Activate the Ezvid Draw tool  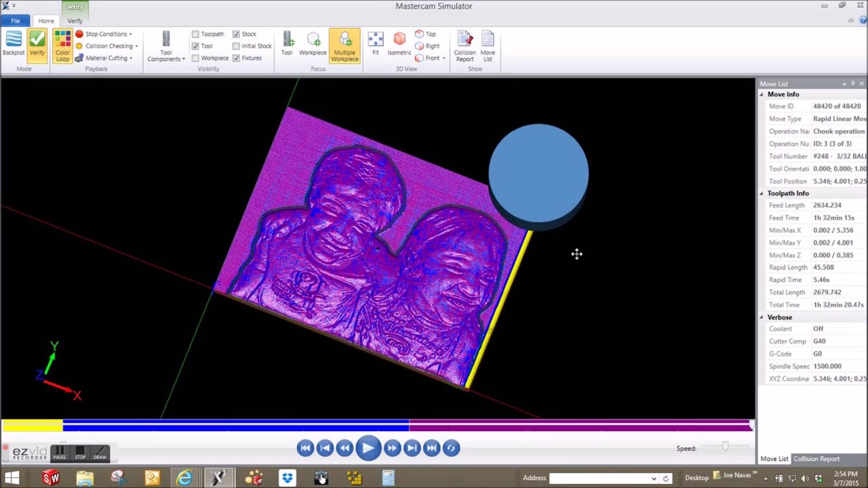coord(100,452)
